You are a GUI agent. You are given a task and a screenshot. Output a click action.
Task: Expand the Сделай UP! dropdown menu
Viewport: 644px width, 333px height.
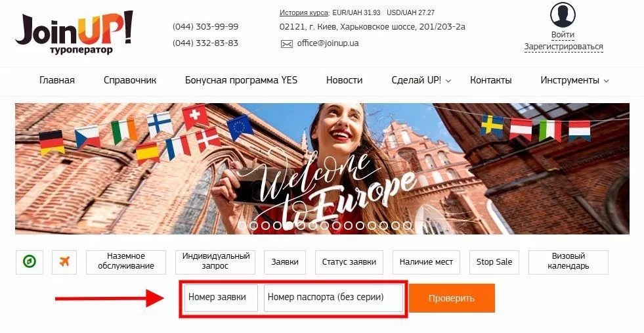pos(421,80)
